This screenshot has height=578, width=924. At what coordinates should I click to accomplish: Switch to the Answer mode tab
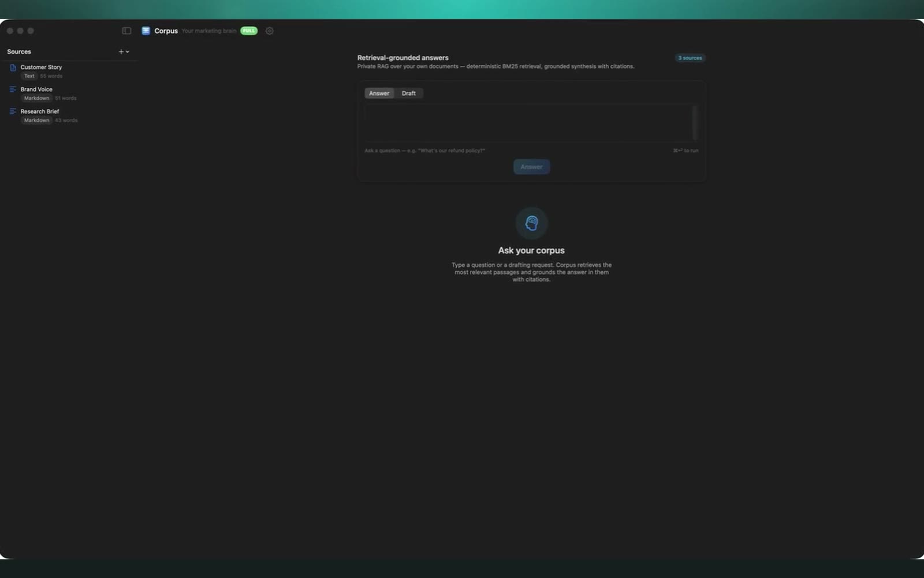click(x=379, y=93)
